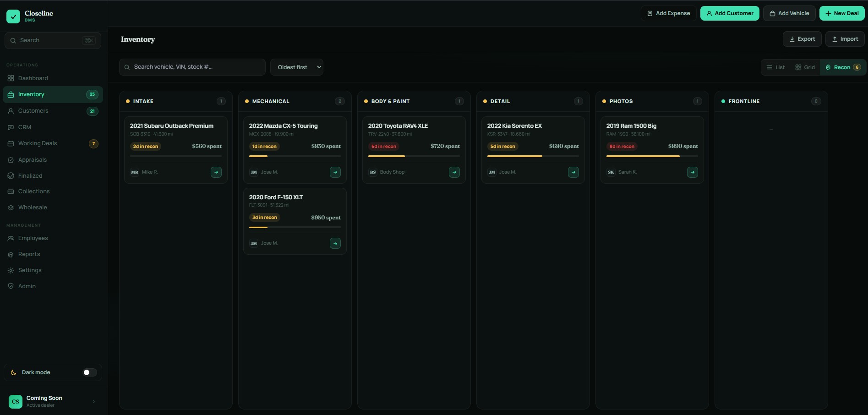Focus the vehicle, VIN, stock search field
868x415 pixels.
point(192,67)
